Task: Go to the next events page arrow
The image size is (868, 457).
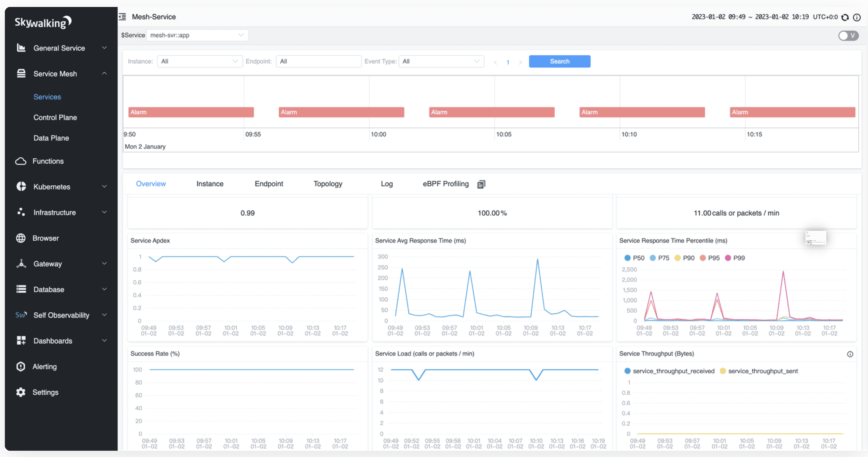Action: pyautogui.click(x=520, y=62)
